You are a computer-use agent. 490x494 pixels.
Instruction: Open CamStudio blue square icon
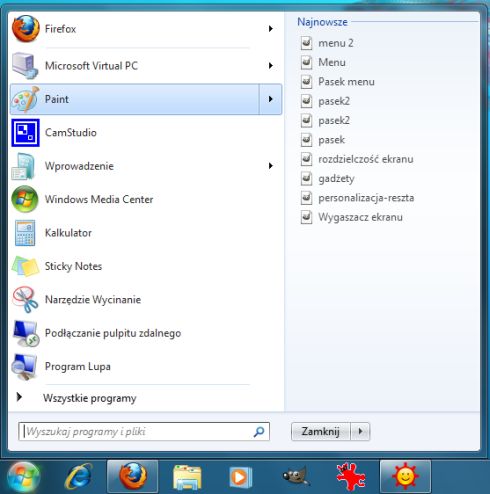[x=25, y=133]
